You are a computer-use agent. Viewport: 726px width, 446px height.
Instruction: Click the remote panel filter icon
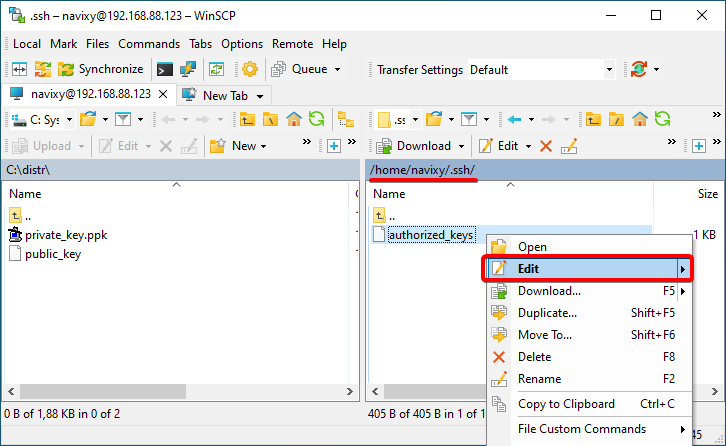(x=469, y=119)
